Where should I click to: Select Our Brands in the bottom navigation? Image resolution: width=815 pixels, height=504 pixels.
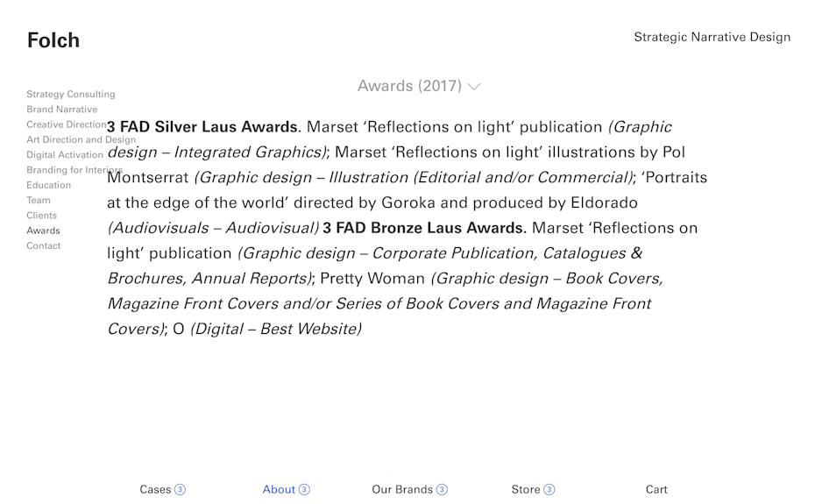(x=402, y=490)
